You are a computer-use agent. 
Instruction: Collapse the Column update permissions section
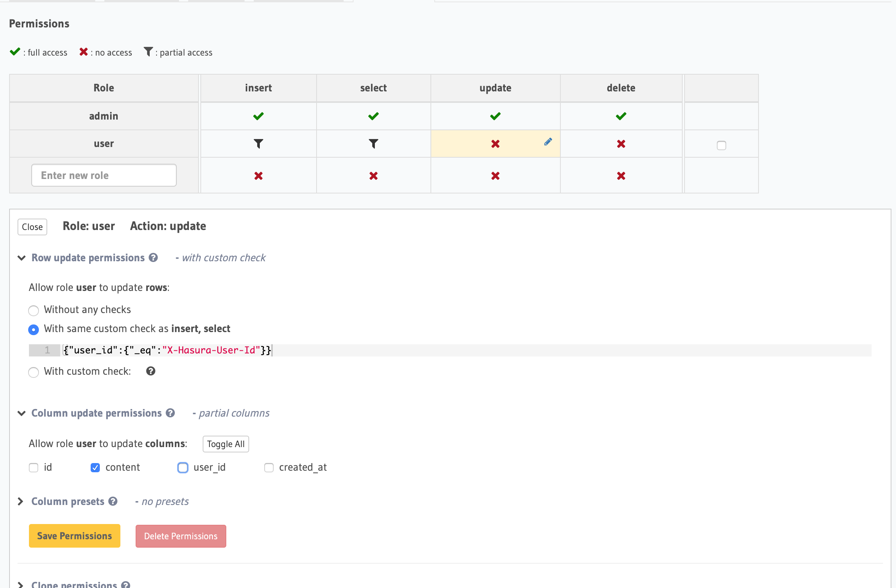point(22,413)
